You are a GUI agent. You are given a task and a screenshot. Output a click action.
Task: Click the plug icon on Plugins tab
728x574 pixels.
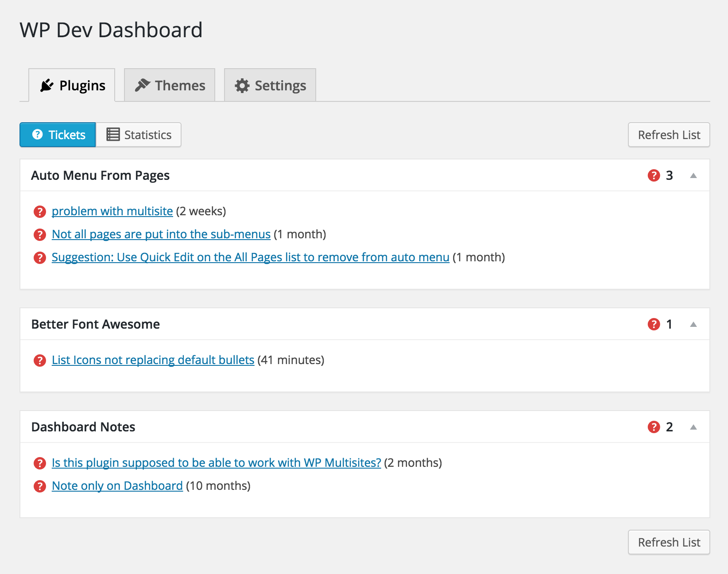click(47, 85)
